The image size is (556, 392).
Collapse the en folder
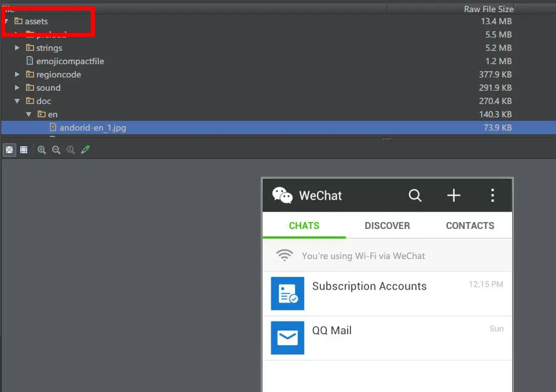(29, 114)
